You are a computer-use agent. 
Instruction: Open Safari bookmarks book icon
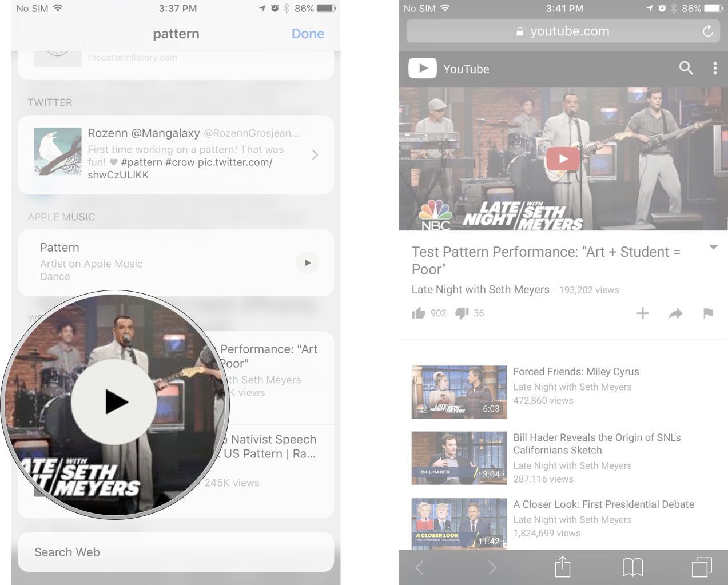(x=632, y=567)
